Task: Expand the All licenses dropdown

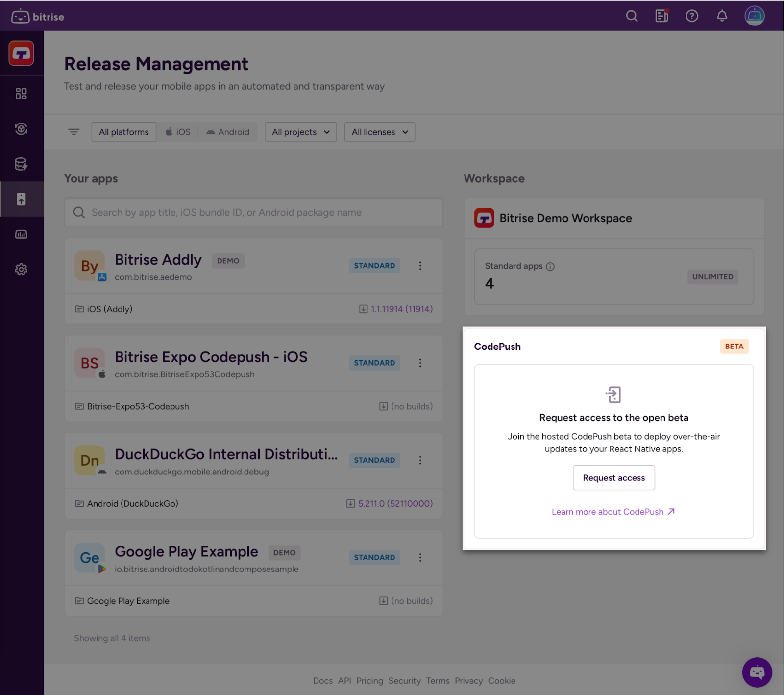Action: [x=380, y=132]
